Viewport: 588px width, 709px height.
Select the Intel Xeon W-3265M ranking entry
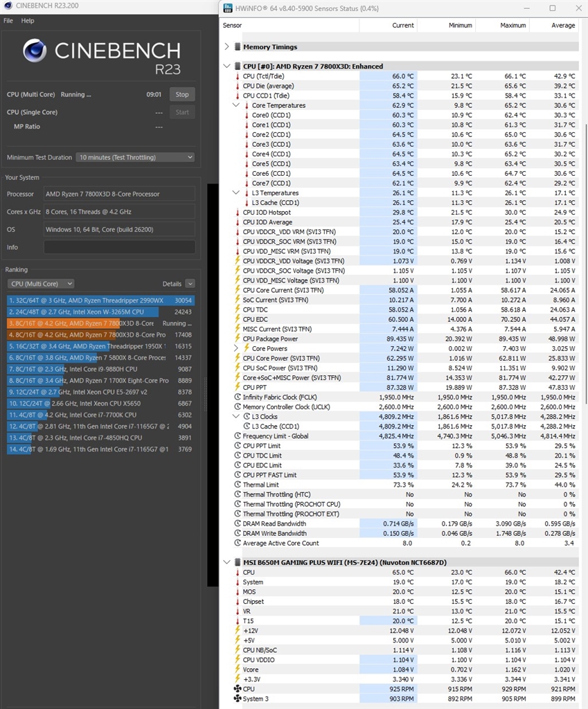(x=100, y=312)
